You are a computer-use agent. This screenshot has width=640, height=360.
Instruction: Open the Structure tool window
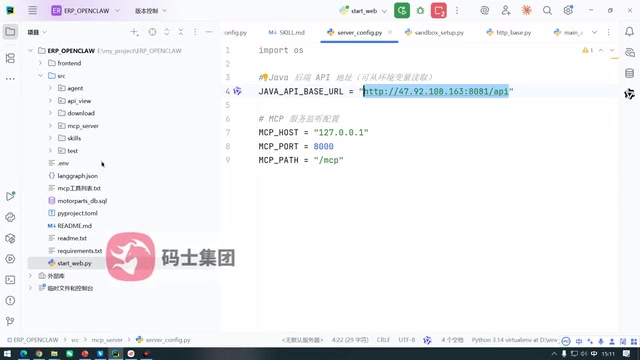[10, 58]
